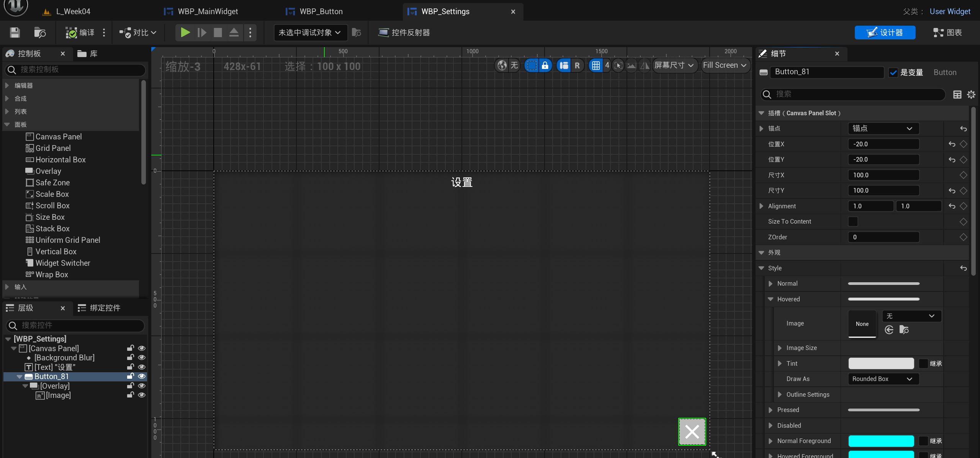Collapse the Button_81 hierarchy node

[20, 377]
